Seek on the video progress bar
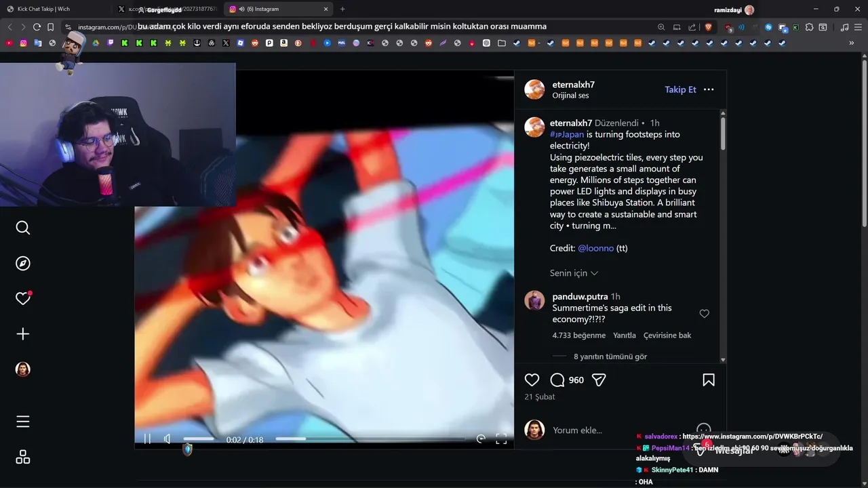Viewport: 868px width, 488px height. 370,439
